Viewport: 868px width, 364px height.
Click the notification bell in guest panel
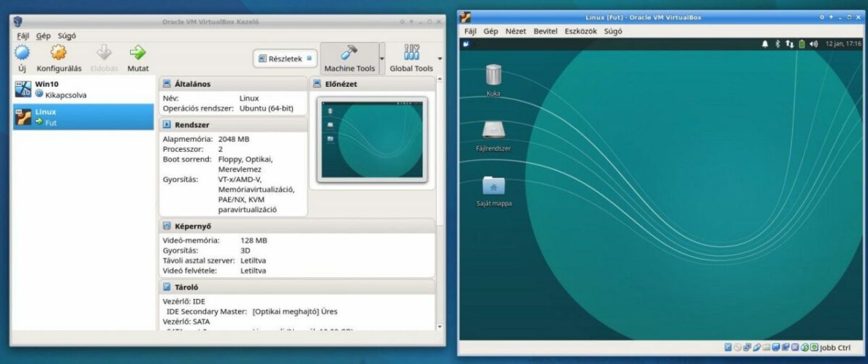(765, 44)
